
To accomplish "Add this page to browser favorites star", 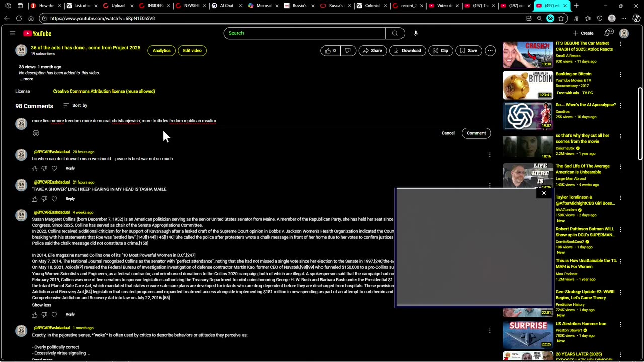I will pyautogui.click(x=561, y=18).
